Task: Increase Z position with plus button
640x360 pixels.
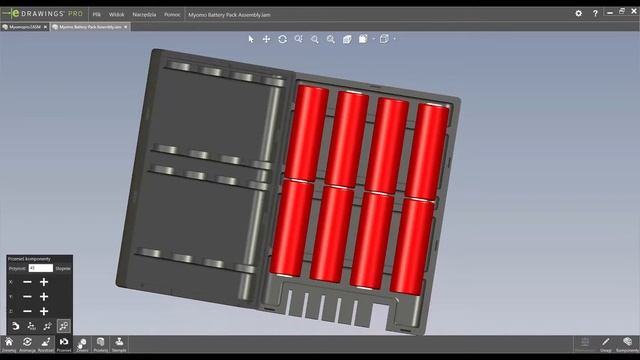Action: pyautogui.click(x=44, y=311)
